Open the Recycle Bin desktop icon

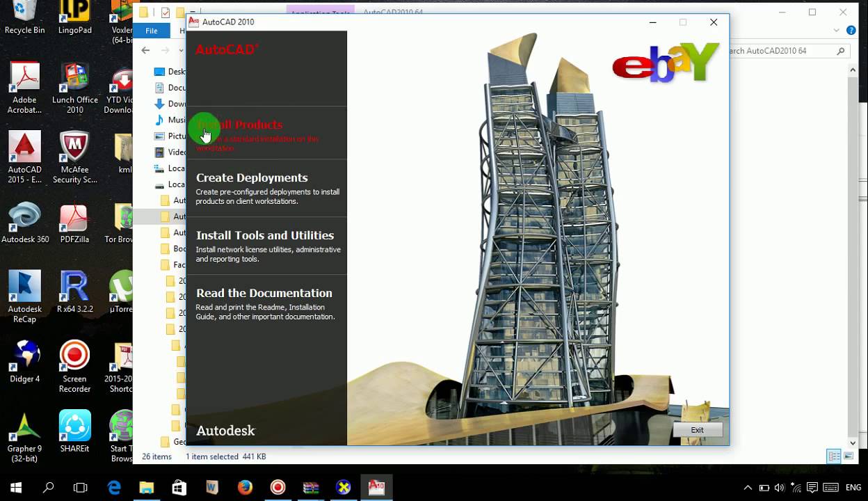pos(24,18)
